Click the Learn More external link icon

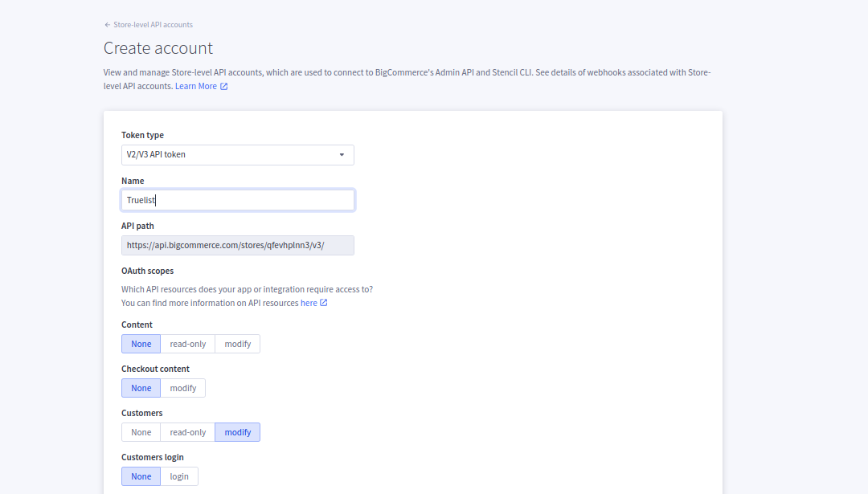[223, 86]
